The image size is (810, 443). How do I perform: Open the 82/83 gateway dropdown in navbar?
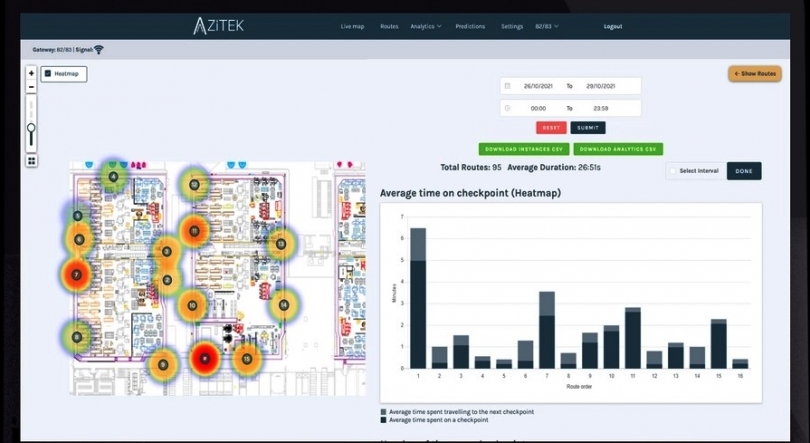click(x=547, y=26)
